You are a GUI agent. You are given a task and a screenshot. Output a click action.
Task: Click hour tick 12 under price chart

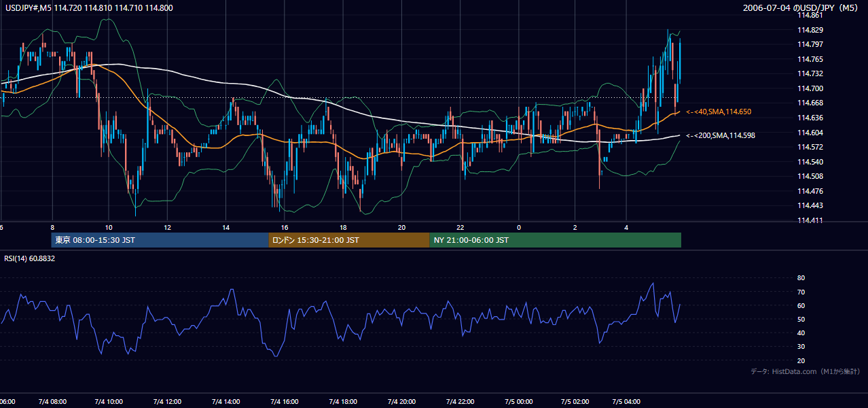click(x=167, y=227)
